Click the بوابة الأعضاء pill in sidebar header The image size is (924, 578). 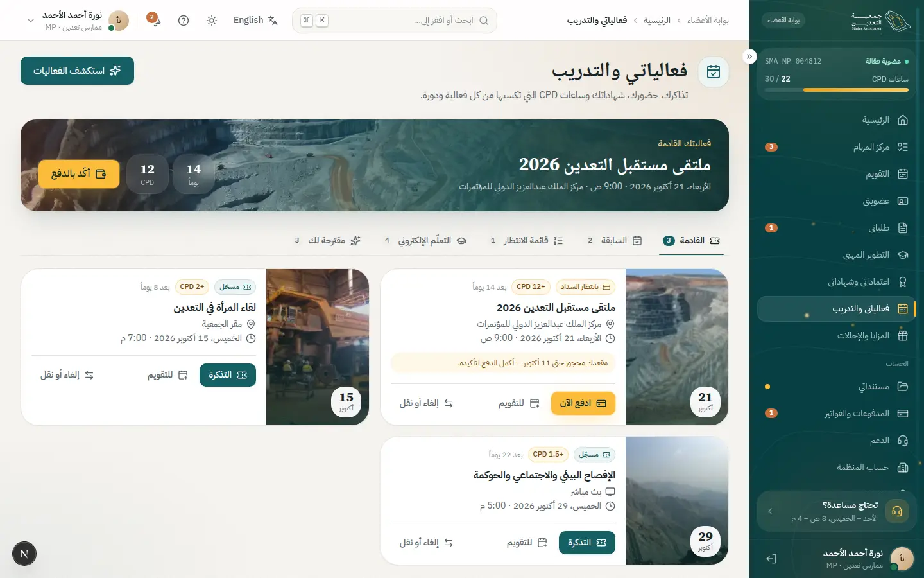(783, 21)
